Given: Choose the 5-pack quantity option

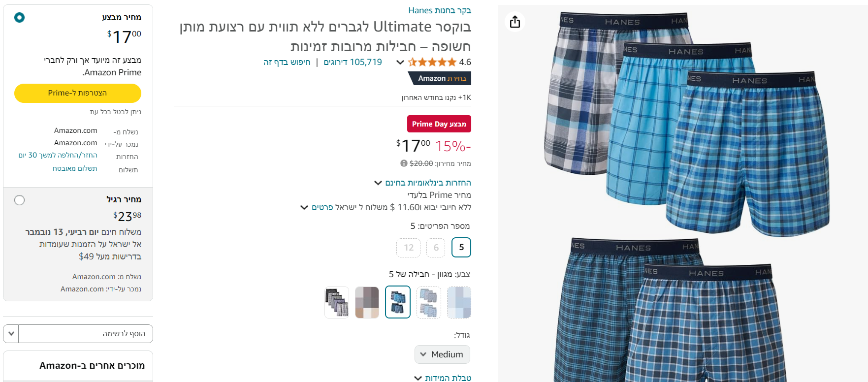Looking at the screenshot, I should click(x=461, y=248).
